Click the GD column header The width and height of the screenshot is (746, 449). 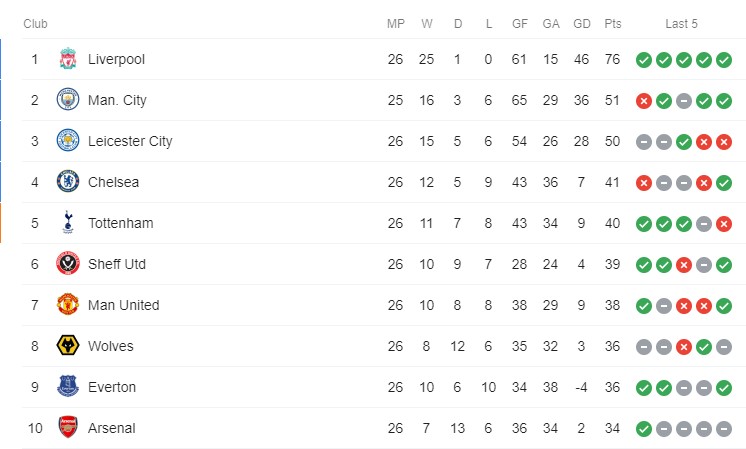(581, 24)
